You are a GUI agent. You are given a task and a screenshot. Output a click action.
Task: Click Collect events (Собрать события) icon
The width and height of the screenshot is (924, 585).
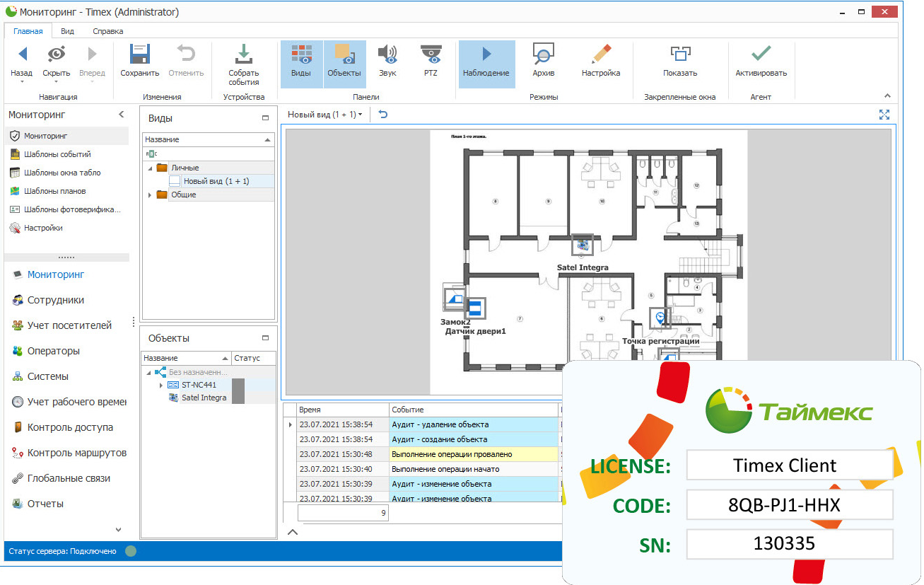pyautogui.click(x=243, y=55)
